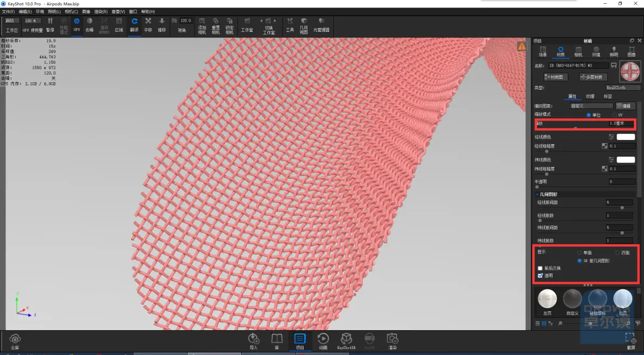Select the UV scale mode radio button

click(615, 115)
